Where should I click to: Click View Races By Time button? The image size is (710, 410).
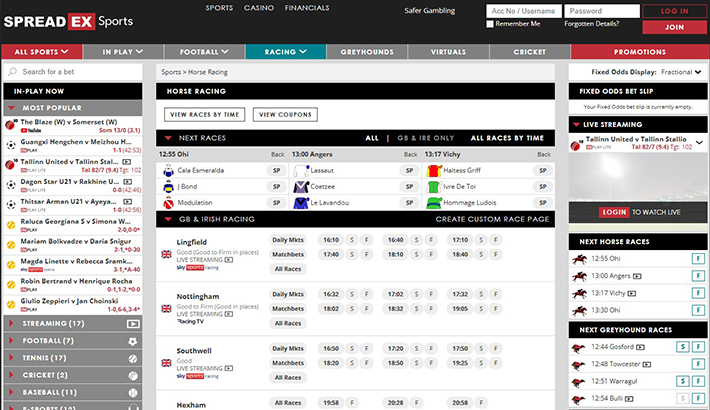(x=205, y=115)
